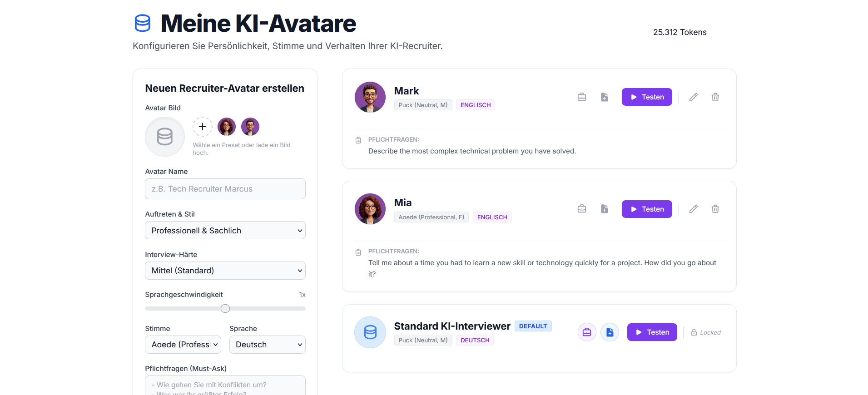
Task: Select the female preset avatar image
Action: pyautogui.click(x=227, y=127)
